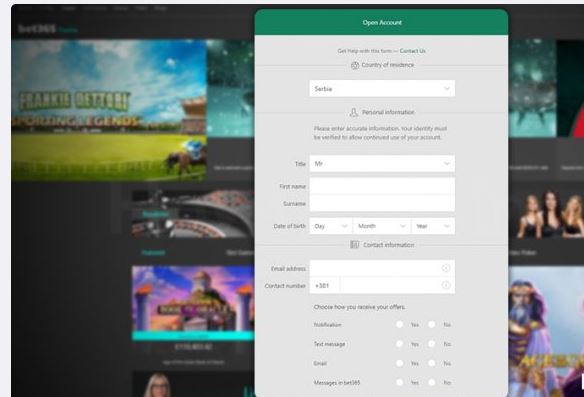Screen dimensions: 584x397
Task: Select No for Messages in bet365
Action: (x=432, y=382)
